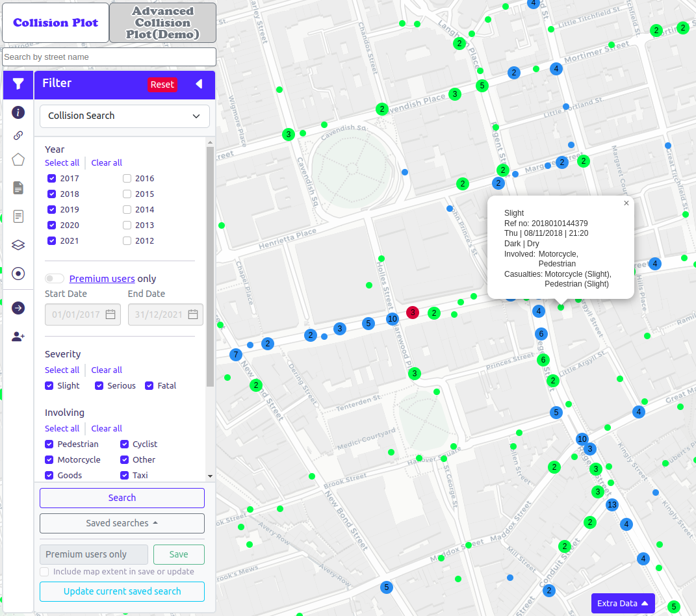The height and width of the screenshot is (616, 696).
Task: Expand the Collision Search dropdown
Action: pyautogui.click(x=125, y=116)
